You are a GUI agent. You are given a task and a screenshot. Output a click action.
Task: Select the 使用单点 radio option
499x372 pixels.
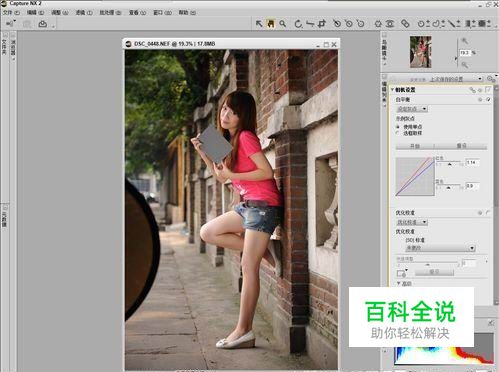coord(397,127)
